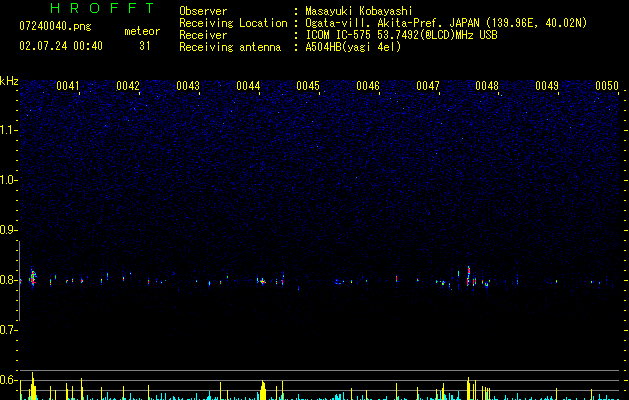629x400 pixels.
Task: Click the date stamp 02.07.24 00:40
Action: pyautogui.click(x=61, y=46)
